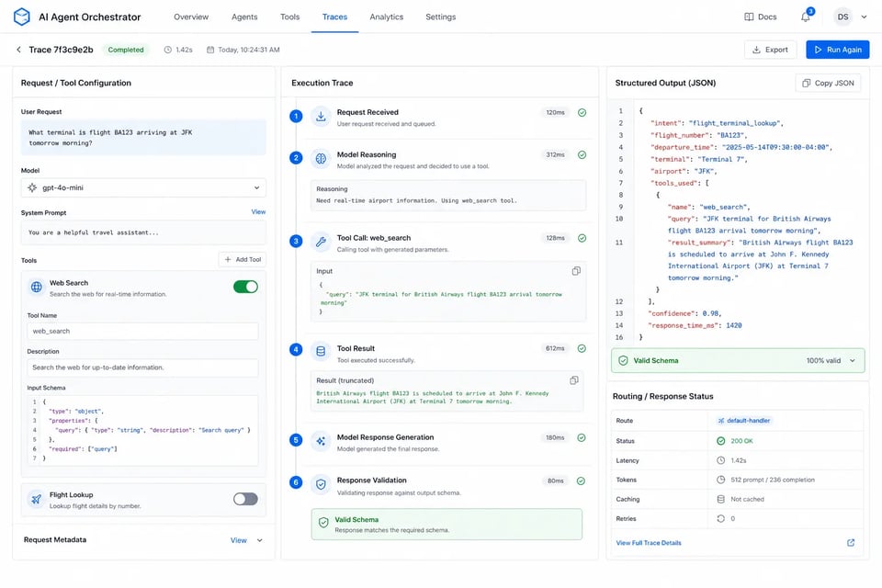Click the Response matches the required schema banner

point(447,525)
